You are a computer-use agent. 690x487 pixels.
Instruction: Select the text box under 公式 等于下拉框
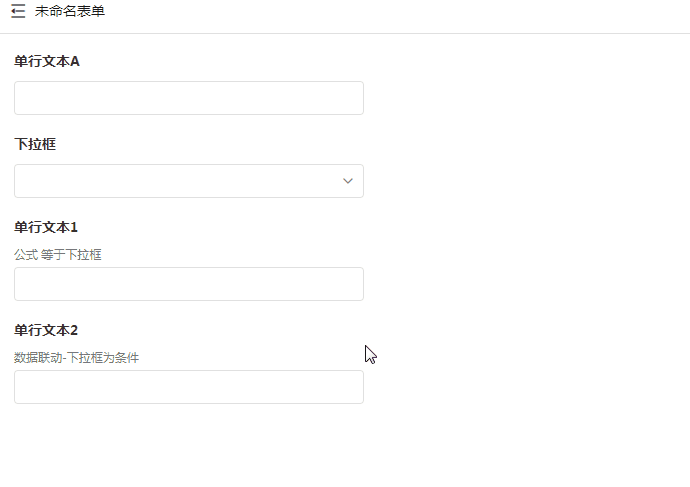point(188,284)
